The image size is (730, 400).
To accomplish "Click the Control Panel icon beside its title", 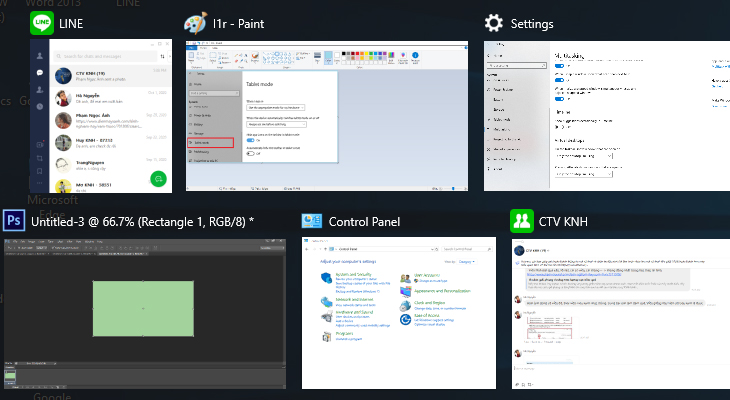I will coord(312,221).
